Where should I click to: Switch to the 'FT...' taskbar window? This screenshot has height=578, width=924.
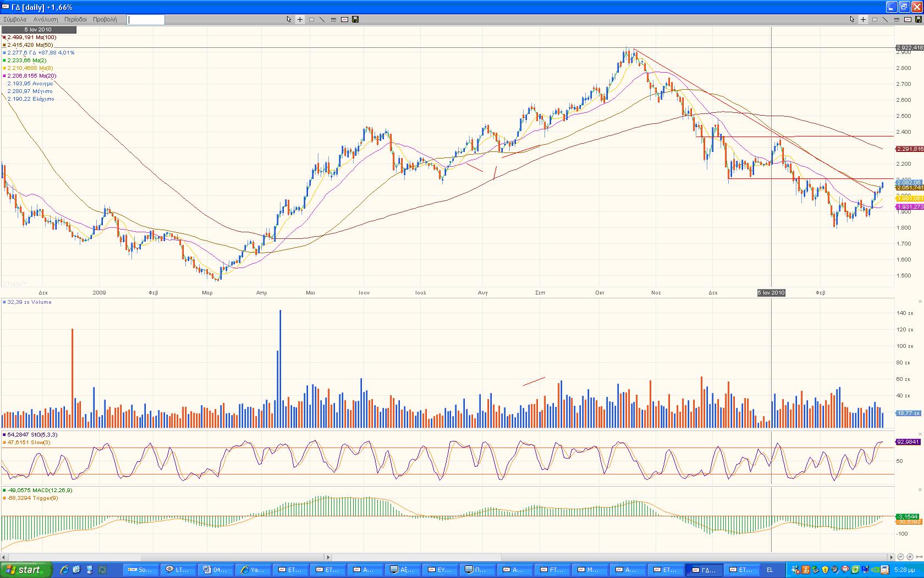[552, 570]
